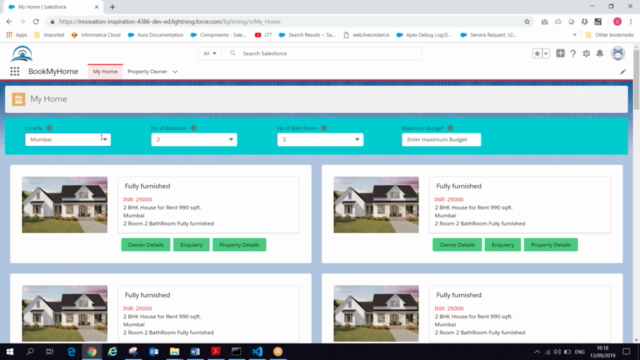Expand the Property Owner tab chevron
640x360 pixels.
175,72
